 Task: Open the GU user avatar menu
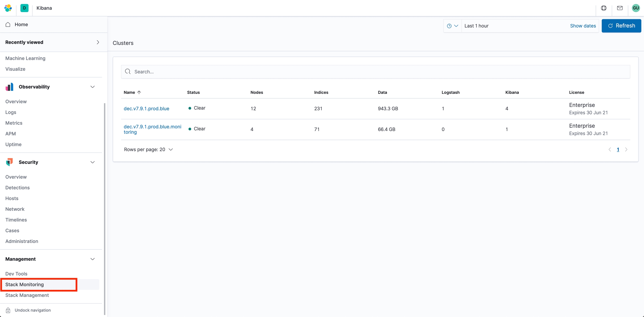636,8
